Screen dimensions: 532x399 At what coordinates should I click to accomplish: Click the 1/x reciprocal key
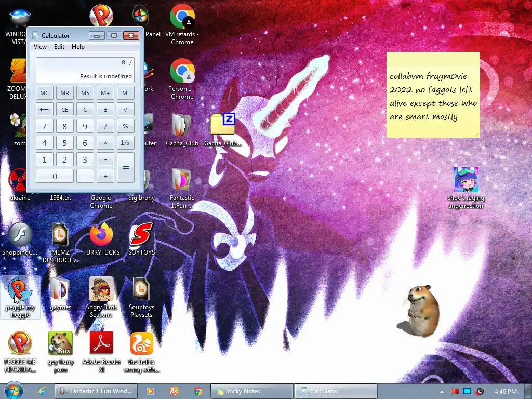[126, 143]
